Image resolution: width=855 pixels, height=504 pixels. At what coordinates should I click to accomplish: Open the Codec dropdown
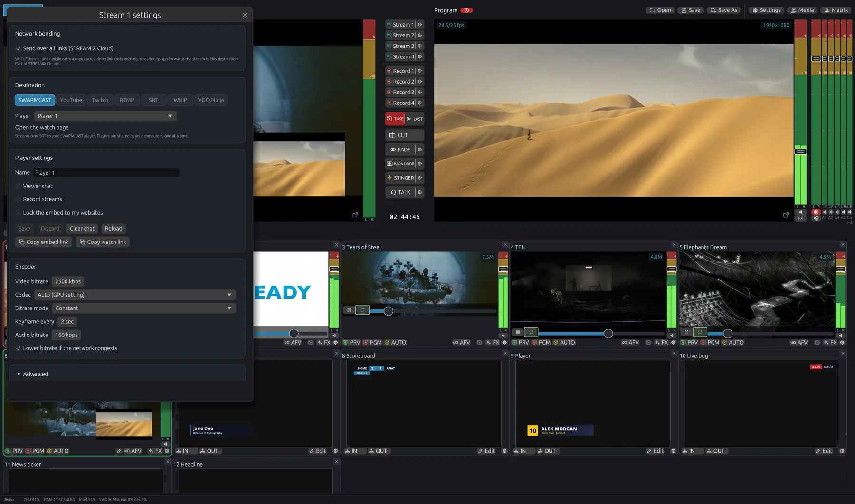[x=135, y=295]
